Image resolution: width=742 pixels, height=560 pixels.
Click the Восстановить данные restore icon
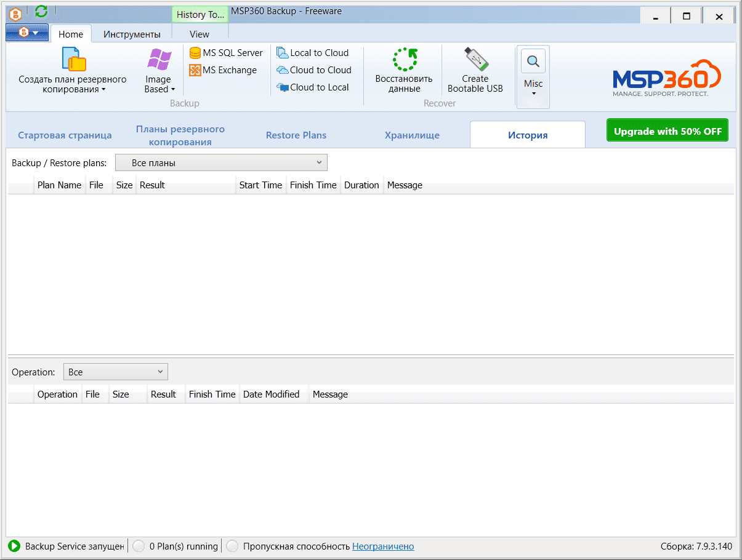coord(405,60)
